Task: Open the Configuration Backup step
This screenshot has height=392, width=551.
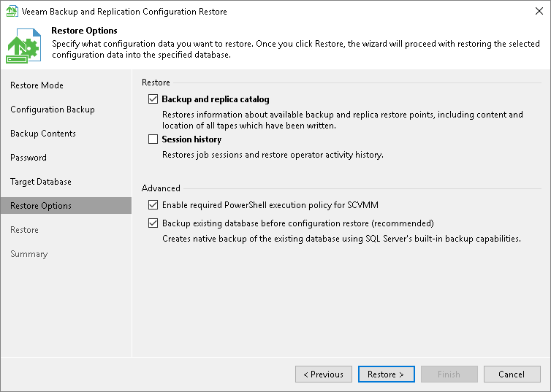Action: click(53, 109)
